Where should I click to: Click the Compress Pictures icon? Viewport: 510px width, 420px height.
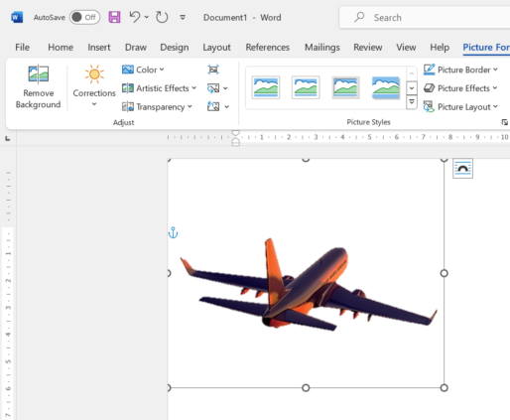point(213,70)
